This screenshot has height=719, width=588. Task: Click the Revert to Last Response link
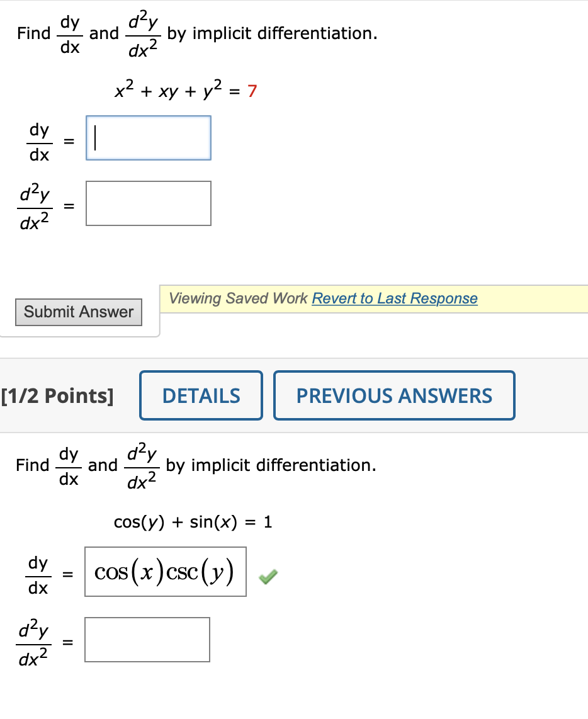click(x=395, y=298)
